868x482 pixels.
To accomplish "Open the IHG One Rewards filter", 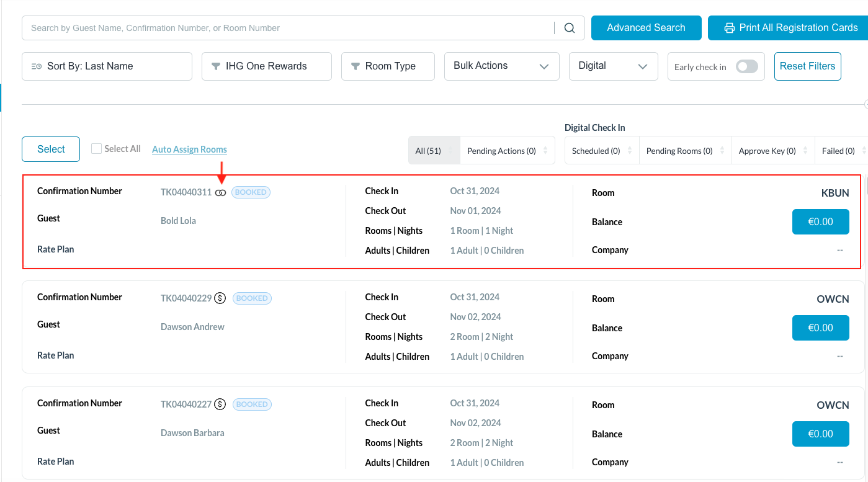I will 266,66.
